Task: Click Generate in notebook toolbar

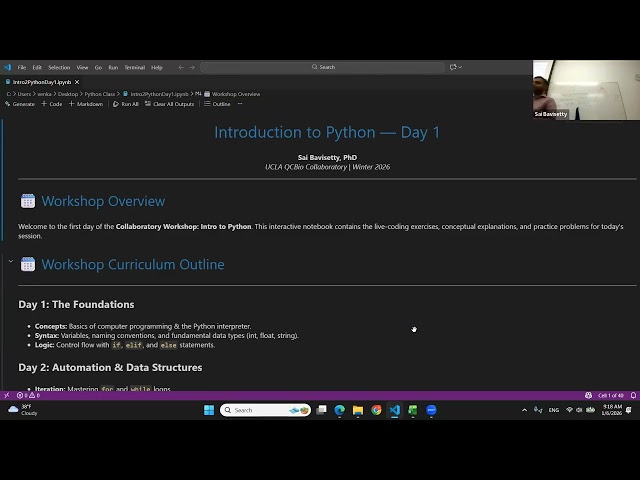Action: [x=20, y=104]
